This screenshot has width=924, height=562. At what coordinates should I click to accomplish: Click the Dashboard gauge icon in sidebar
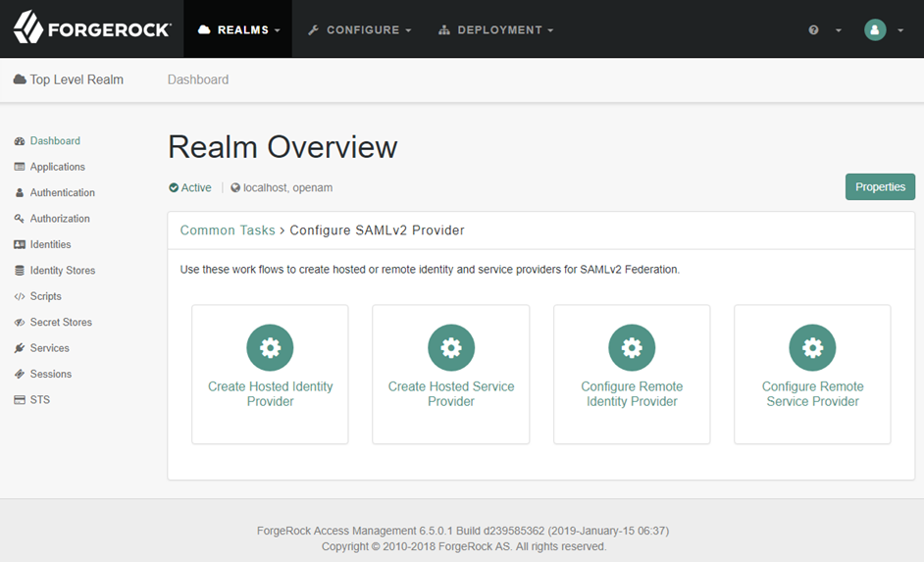[20, 141]
